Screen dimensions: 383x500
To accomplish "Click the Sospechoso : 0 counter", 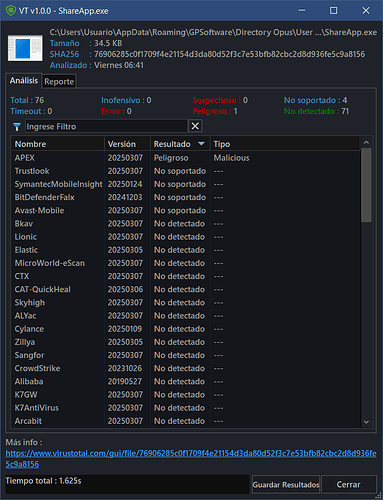I will point(220,100).
